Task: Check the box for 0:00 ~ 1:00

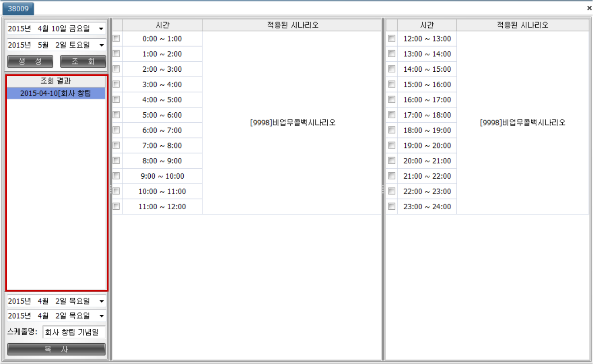Action: pos(116,39)
